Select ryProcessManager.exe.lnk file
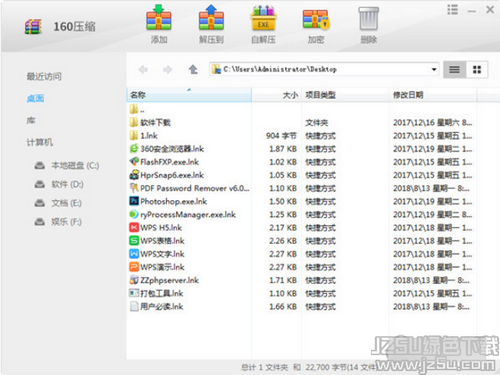500x375 pixels. click(x=302, y=215)
